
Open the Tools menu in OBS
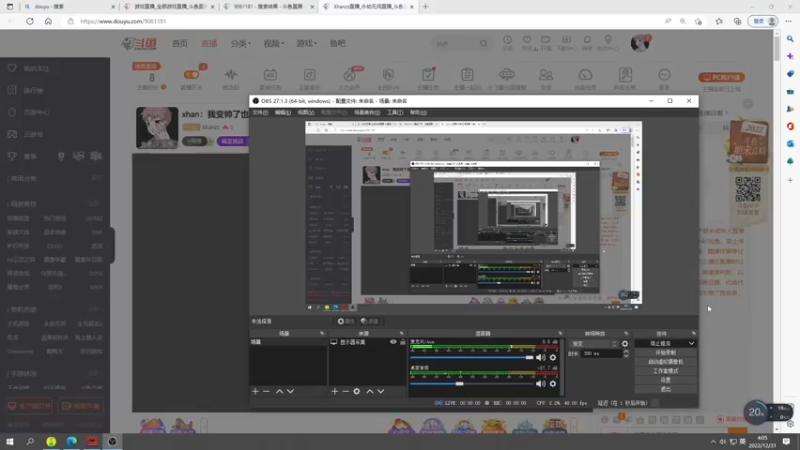pyautogui.click(x=395, y=112)
